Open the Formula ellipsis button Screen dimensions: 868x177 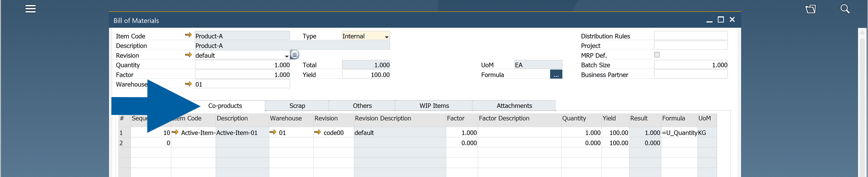tap(556, 74)
